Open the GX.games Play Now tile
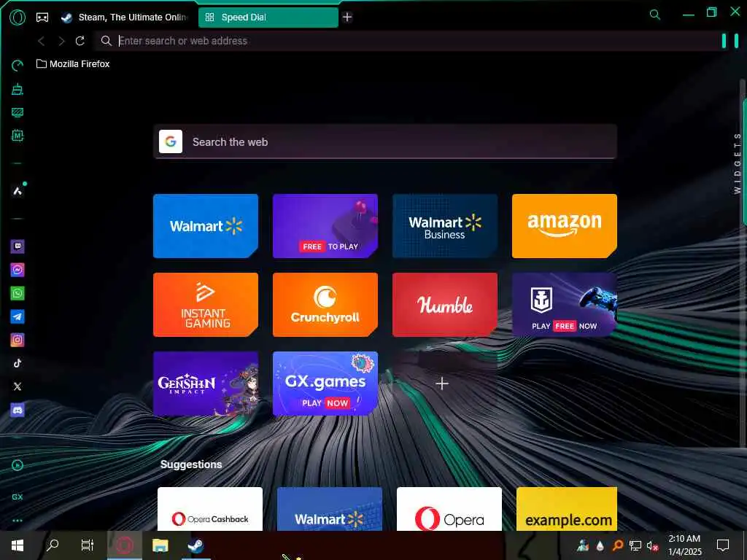This screenshot has height=560, width=747. click(325, 384)
